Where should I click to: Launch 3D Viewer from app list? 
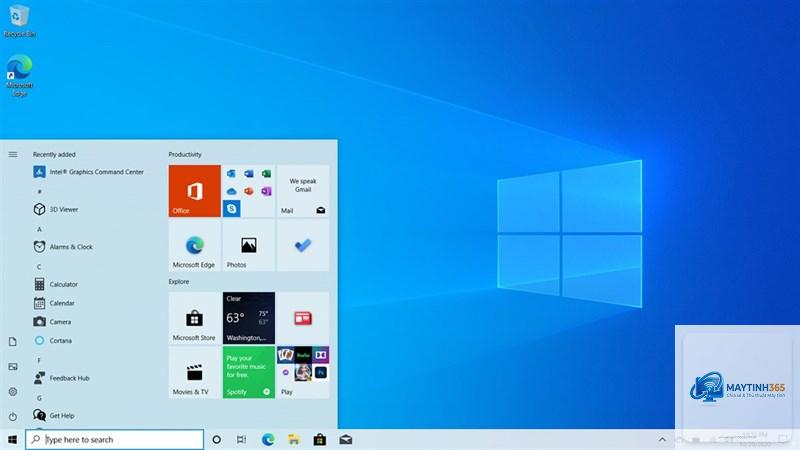pyautogui.click(x=56, y=209)
